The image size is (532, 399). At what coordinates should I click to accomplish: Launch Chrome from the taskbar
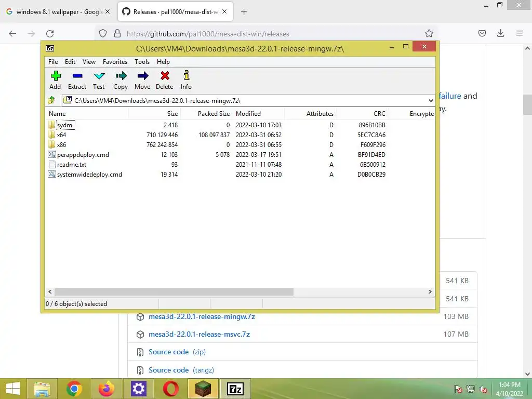click(74, 389)
